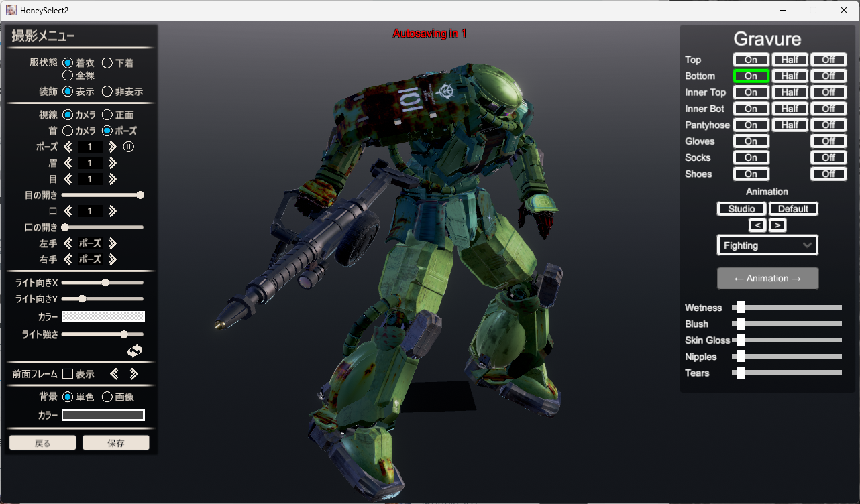This screenshot has height=504, width=860.
Task: Set Top clothing to Half
Action: tap(790, 60)
